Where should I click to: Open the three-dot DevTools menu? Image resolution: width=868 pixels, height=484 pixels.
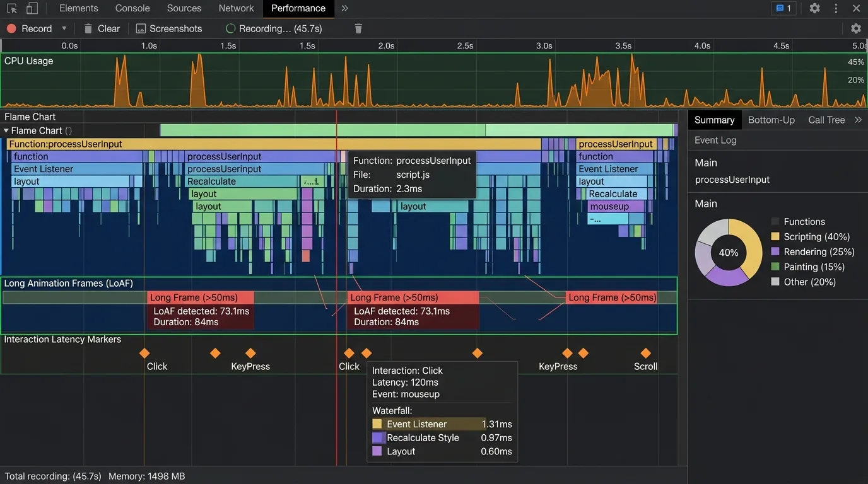pos(836,8)
